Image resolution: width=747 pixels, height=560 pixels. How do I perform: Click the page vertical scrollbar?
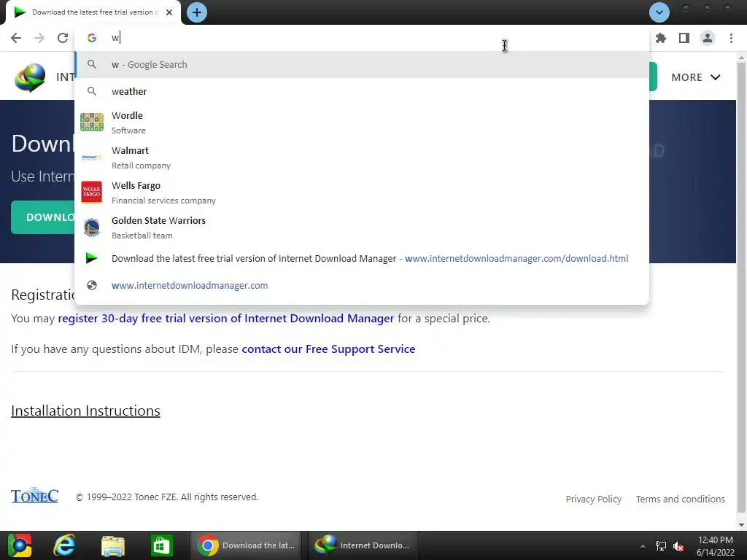pyautogui.click(x=741, y=286)
